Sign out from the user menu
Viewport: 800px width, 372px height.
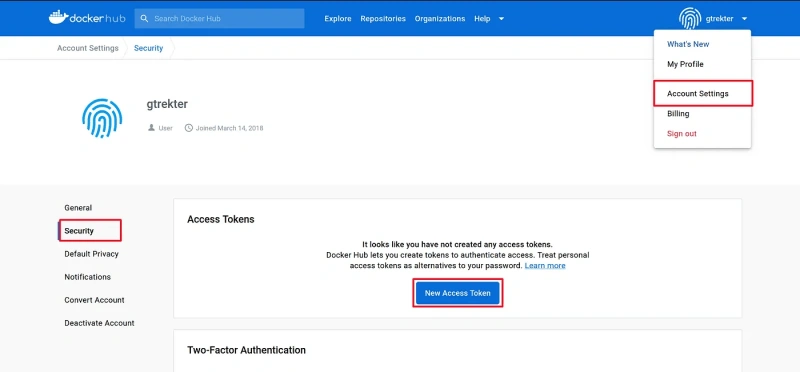tap(682, 134)
